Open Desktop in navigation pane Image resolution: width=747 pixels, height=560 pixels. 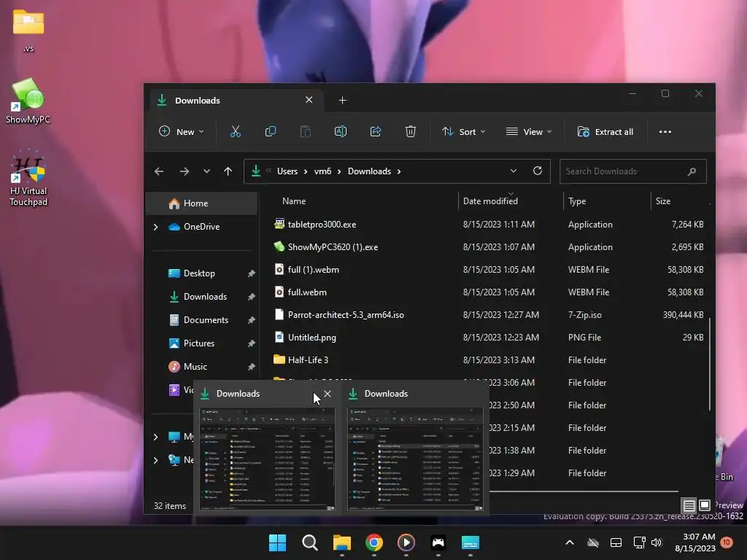pos(202,273)
